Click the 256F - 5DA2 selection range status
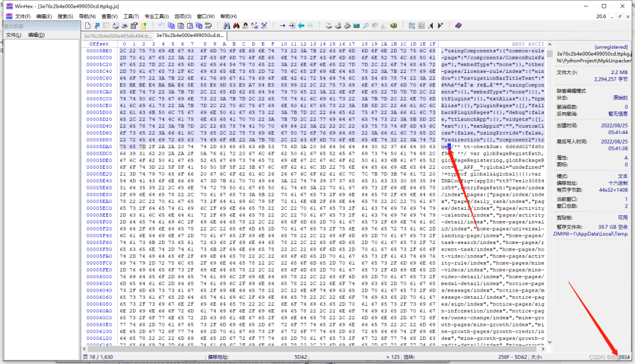Image resolution: width=635 pixels, height=364 pixels. tap(513, 357)
